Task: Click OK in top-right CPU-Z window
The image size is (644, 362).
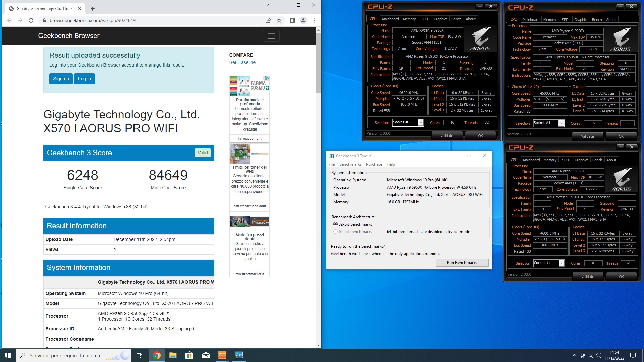Action: pyautogui.click(x=621, y=136)
